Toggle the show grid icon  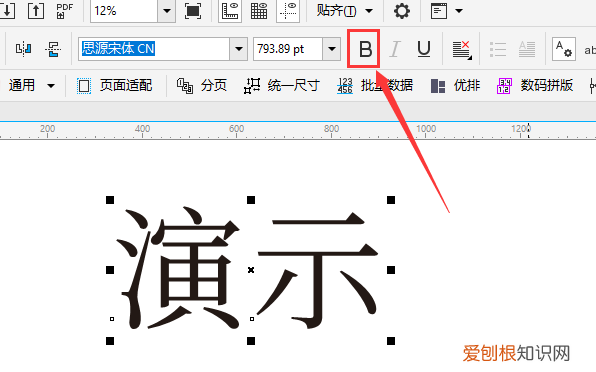pos(259,11)
